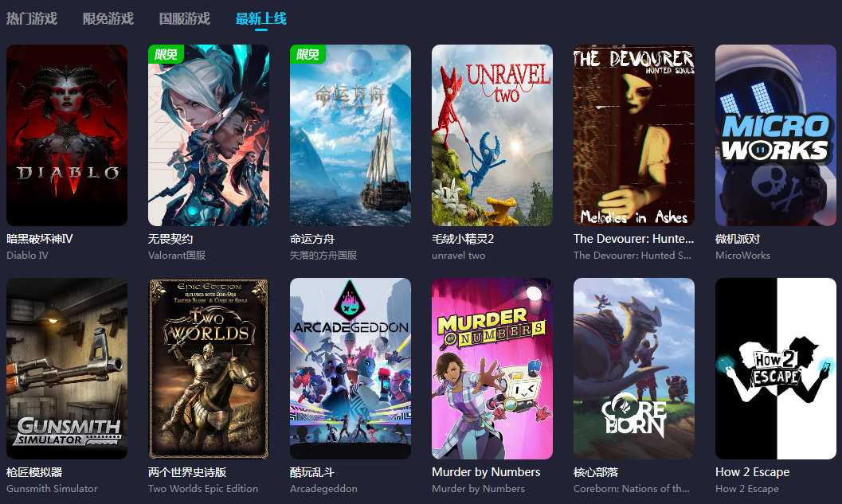Screen dimensions: 842x504
Task: Open the Diablo IV game cover
Action: point(67,135)
